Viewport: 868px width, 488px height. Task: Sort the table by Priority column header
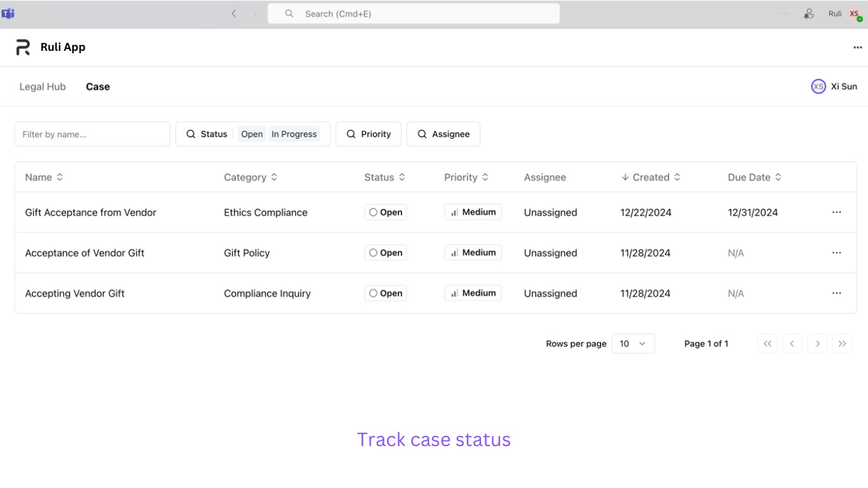[466, 177]
